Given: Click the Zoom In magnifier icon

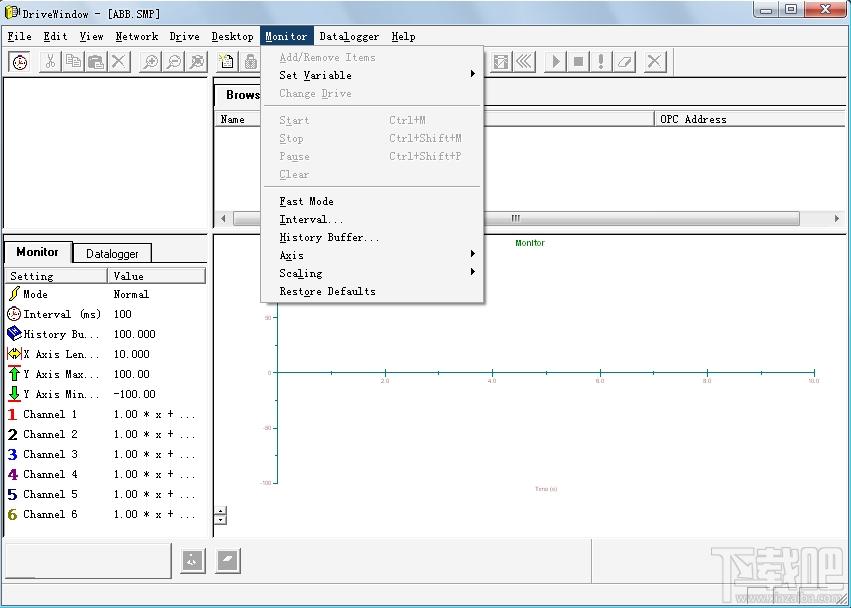Looking at the screenshot, I should 150,62.
